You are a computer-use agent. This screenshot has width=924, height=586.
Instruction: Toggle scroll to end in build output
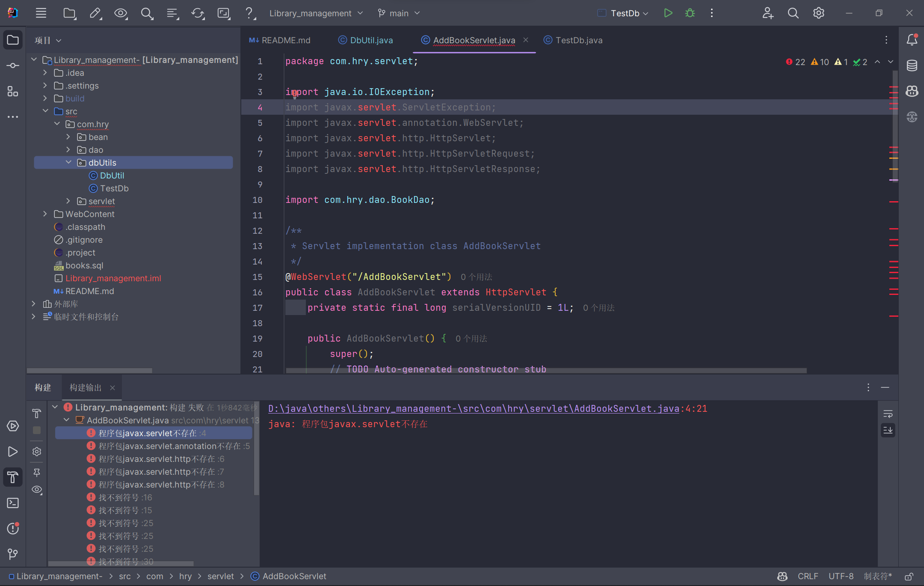pos(888,430)
